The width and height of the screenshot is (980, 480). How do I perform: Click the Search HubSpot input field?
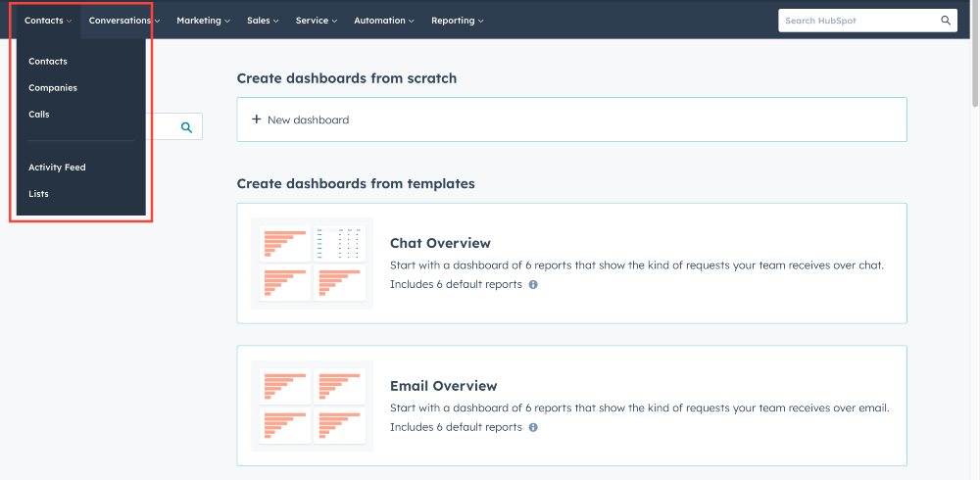coord(867,21)
